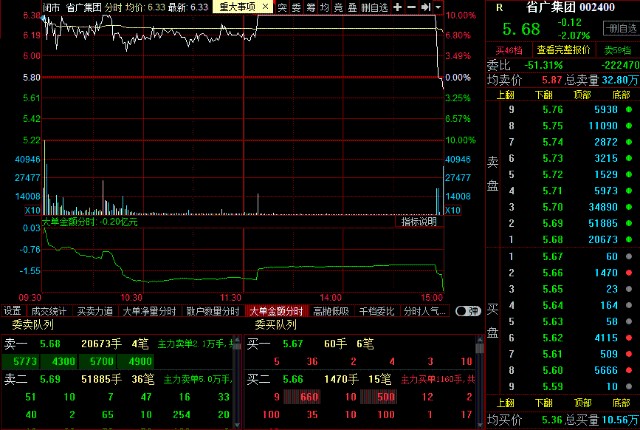The width and height of the screenshot is (640, 430).
Task: Open the dropdown arrow in top chart toolbar
Action: tap(441, 7)
